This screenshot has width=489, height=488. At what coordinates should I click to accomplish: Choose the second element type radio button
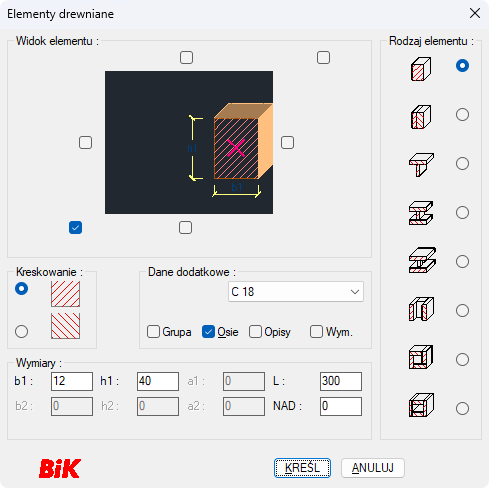coord(462,115)
